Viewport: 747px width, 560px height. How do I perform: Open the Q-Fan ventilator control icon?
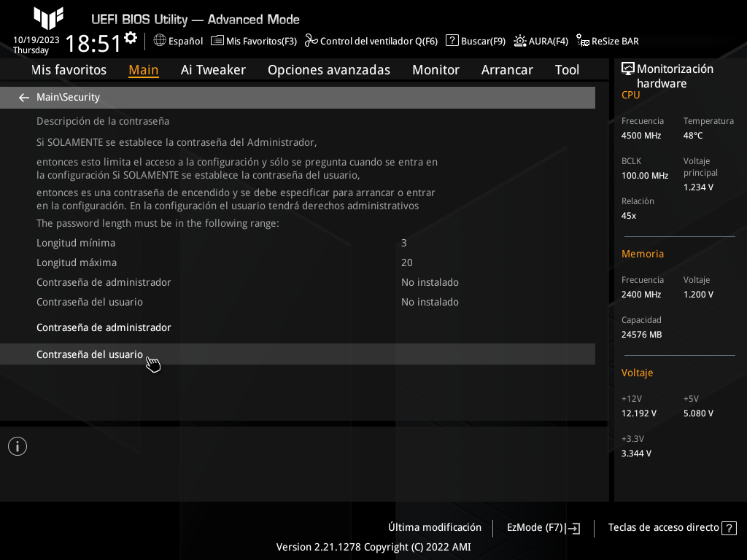[x=311, y=41]
